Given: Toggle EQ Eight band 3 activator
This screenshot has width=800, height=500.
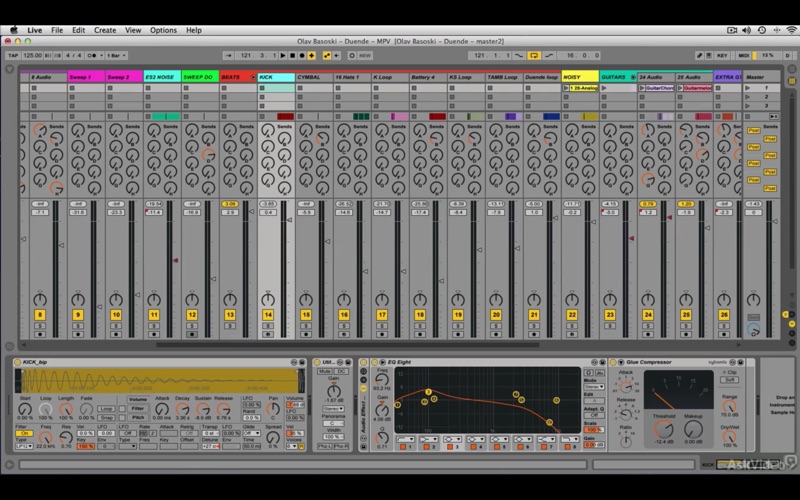Looking at the screenshot, I should (x=450, y=447).
